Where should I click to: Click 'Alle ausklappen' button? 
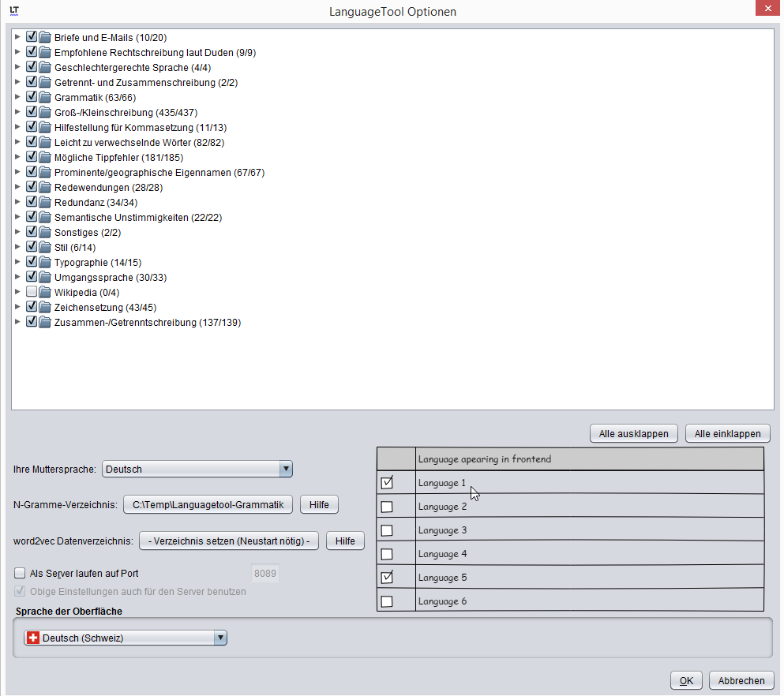pyautogui.click(x=633, y=434)
